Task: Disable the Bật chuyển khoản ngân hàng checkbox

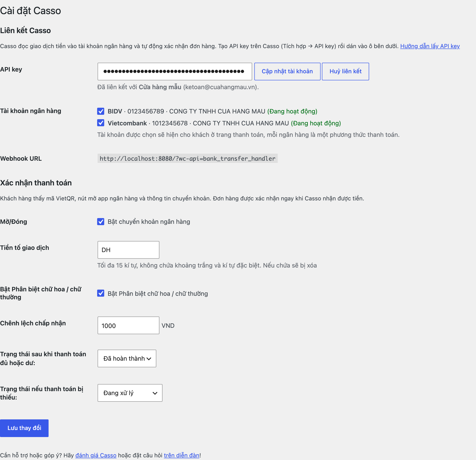Action: coord(100,222)
